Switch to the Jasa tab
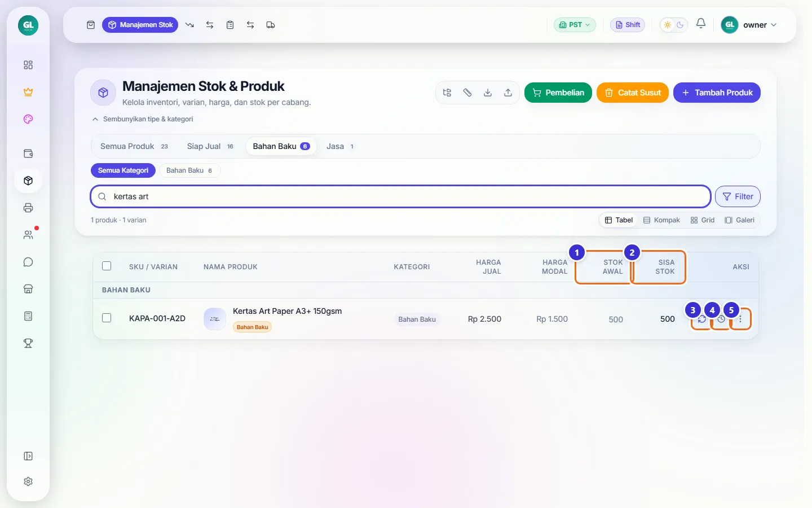 pos(340,146)
